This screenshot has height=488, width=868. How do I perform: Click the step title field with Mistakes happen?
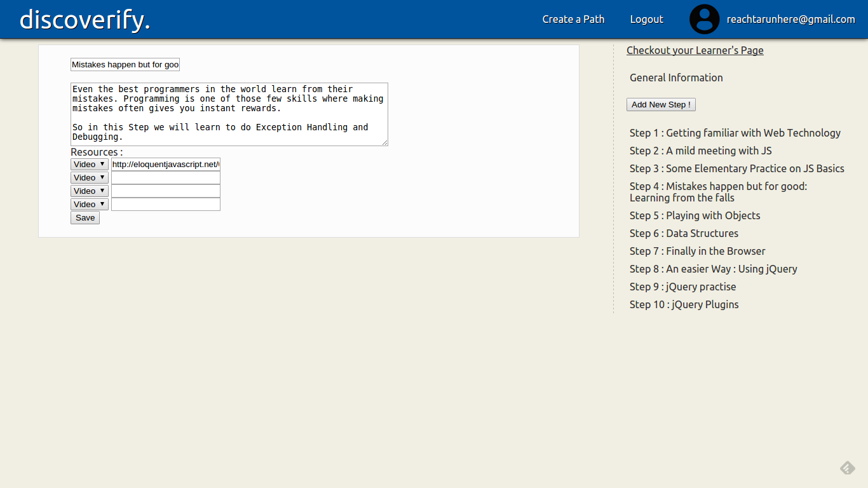tap(125, 64)
